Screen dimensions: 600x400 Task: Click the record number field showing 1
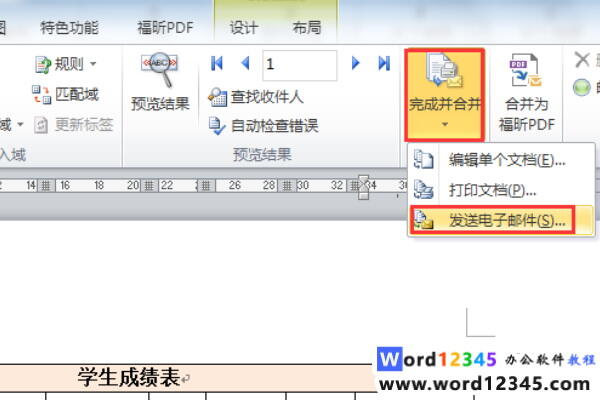point(300,65)
